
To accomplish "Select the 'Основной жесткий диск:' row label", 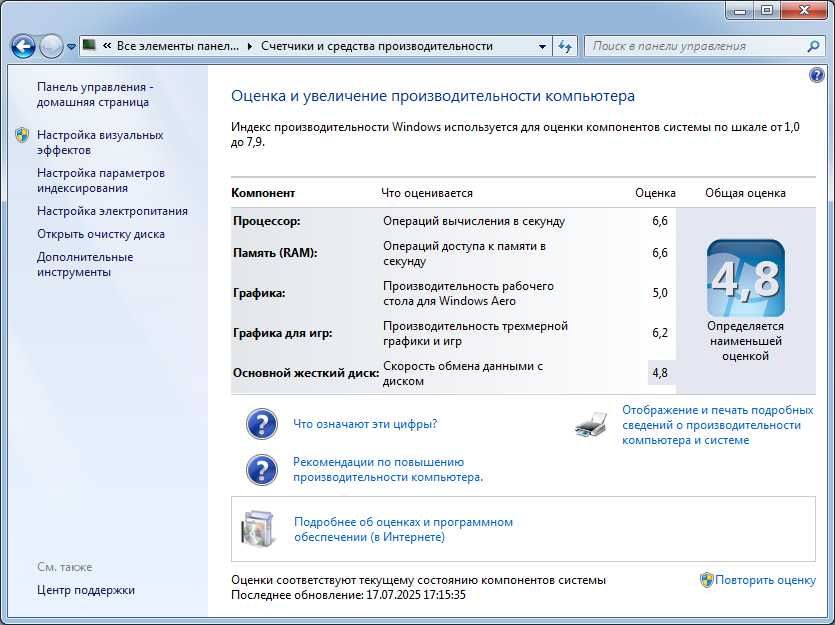I will (x=306, y=373).
